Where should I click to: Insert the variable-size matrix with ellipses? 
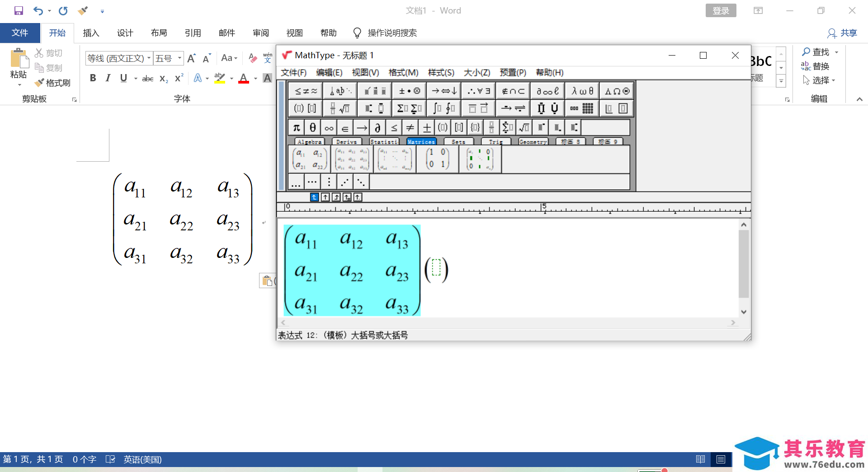pos(395,159)
